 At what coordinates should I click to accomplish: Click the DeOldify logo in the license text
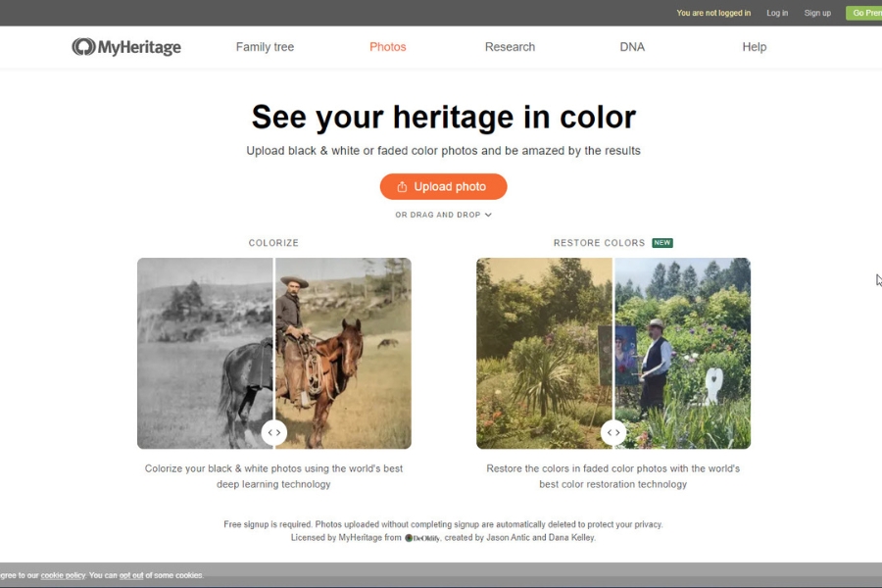coord(423,538)
